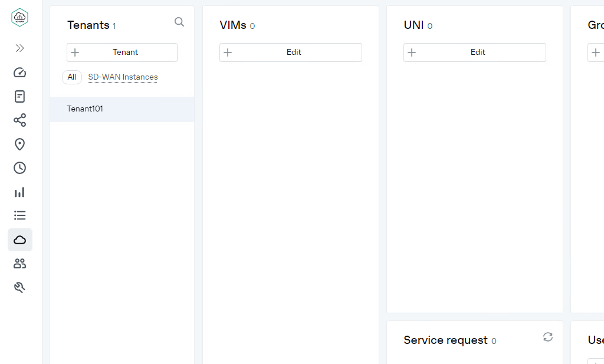Refresh the Service request panel
This screenshot has width=604, height=364.
pyautogui.click(x=548, y=337)
